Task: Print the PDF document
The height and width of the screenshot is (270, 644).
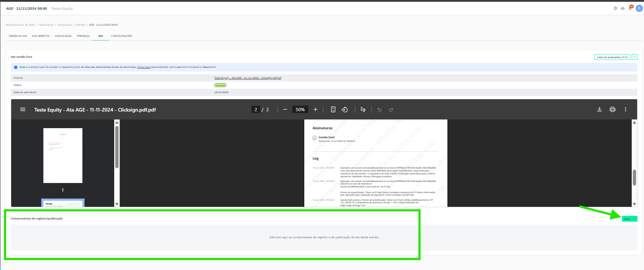Action: click(x=613, y=109)
